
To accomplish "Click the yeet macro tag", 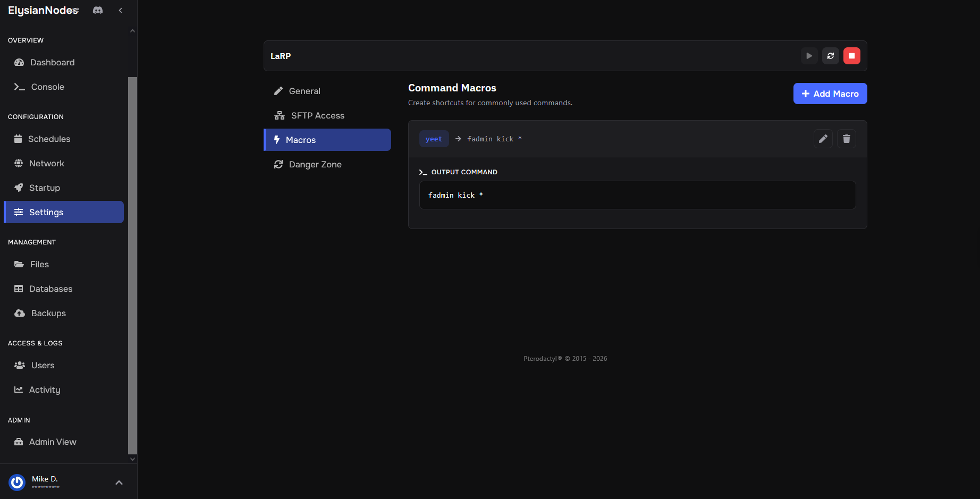I will (434, 139).
